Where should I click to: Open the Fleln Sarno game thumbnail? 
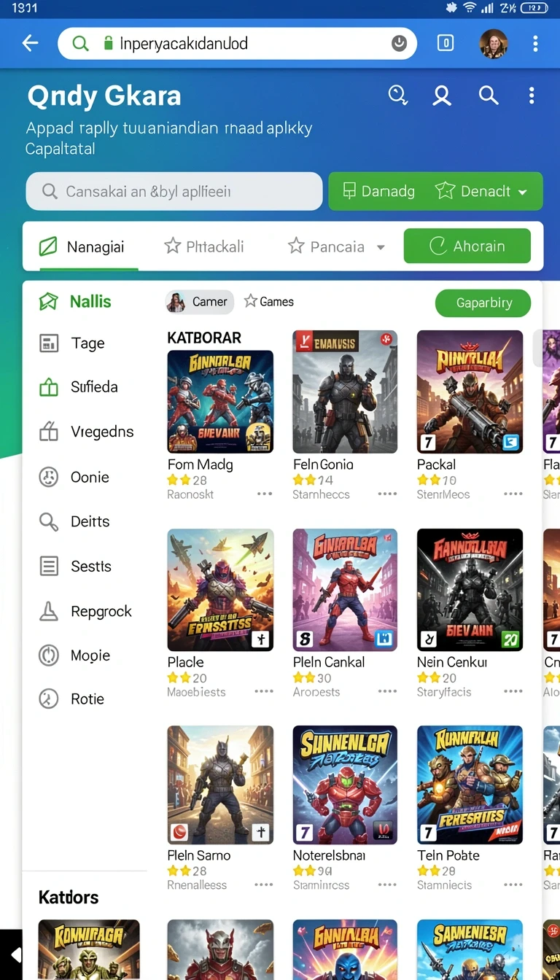[x=220, y=785]
